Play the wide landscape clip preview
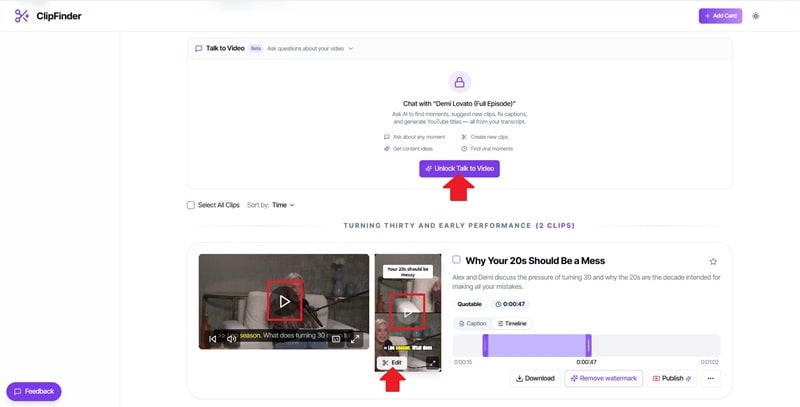 click(285, 301)
